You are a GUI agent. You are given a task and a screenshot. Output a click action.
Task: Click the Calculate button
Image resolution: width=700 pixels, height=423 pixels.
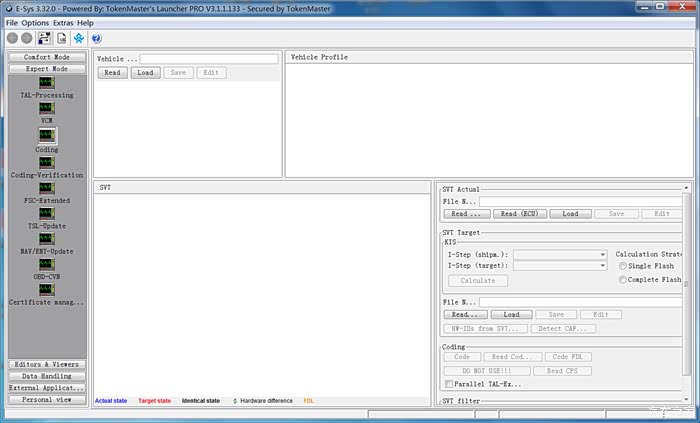pos(478,281)
